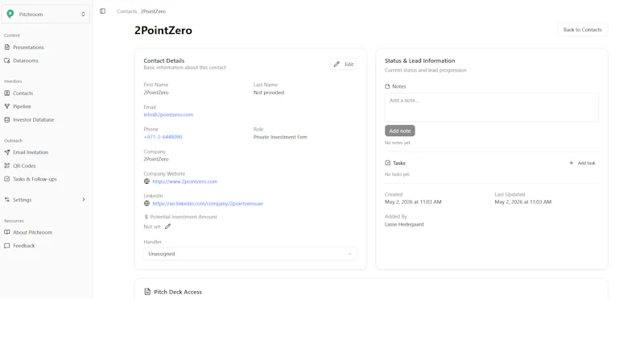This screenshot has width=644, height=349.
Task: Click the Presentations document icon
Action: click(7, 48)
